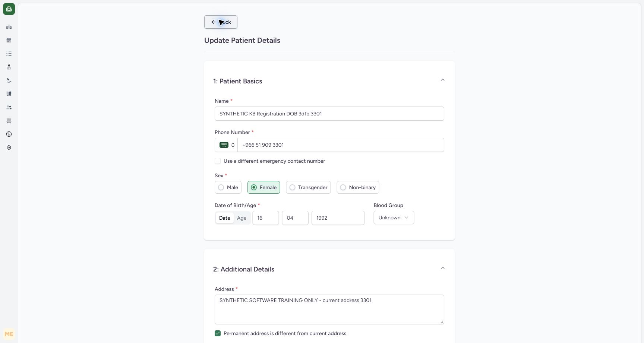The height and width of the screenshot is (343, 644).
Task: Open the Blood Group dropdown
Action: (x=394, y=217)
